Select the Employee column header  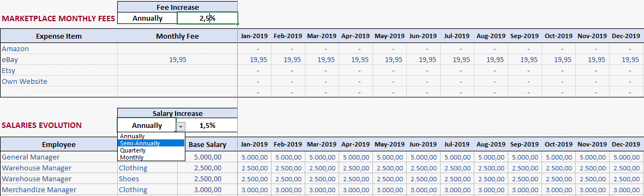pyautogui.click(x=59, y=144)
